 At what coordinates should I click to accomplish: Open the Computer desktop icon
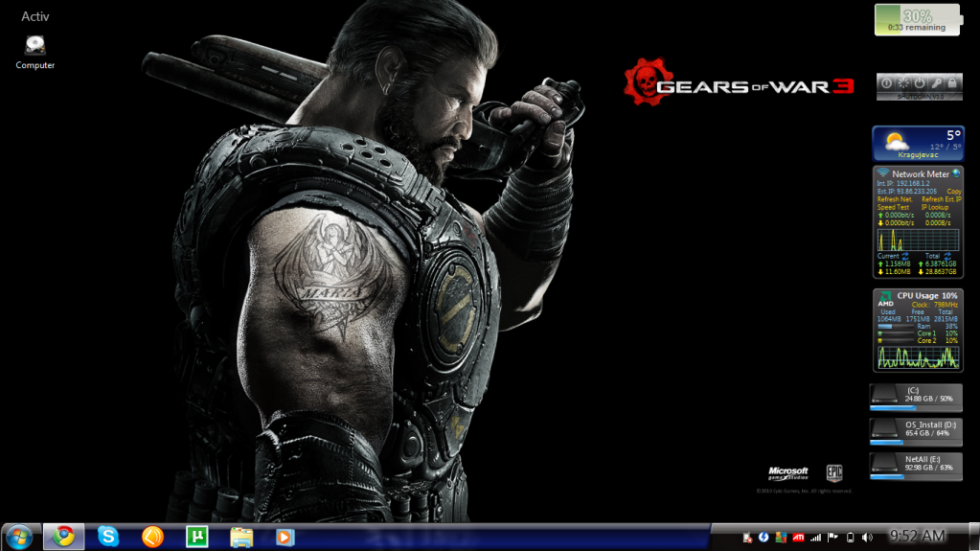tap(35, 53)
